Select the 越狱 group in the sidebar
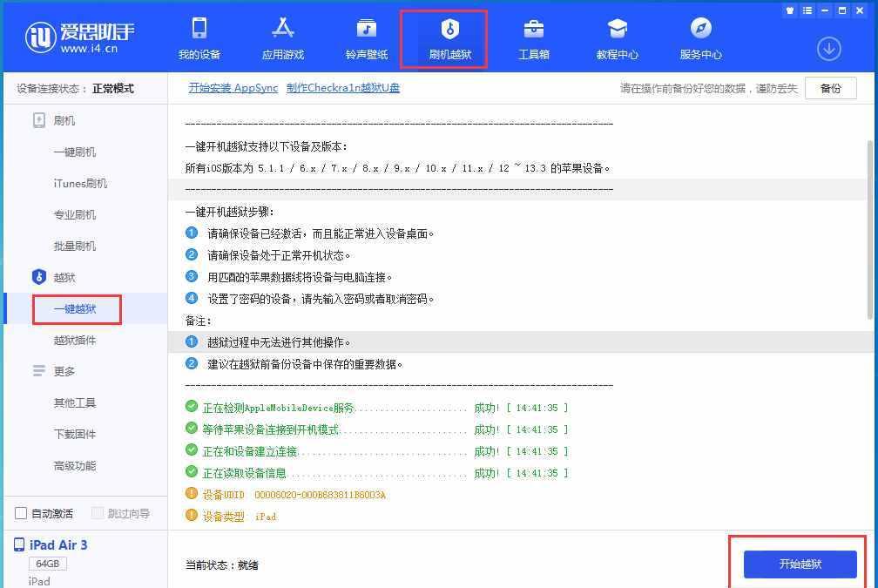The height and width of the screenshot is (588, 878). [54, 277]
